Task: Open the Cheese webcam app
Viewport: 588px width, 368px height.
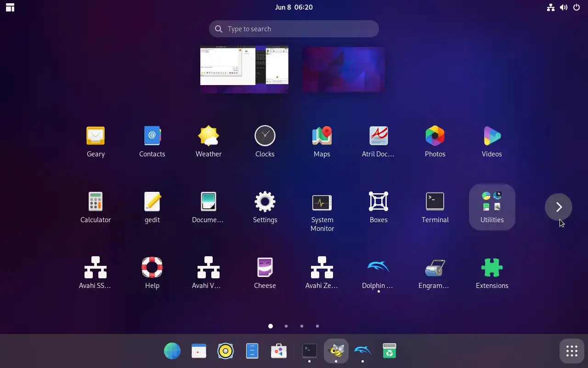Action: click(x=265, y=273)
